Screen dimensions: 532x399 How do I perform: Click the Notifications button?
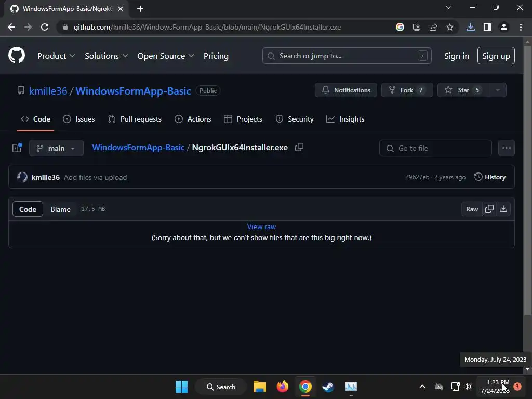click(x=345, y=90)
